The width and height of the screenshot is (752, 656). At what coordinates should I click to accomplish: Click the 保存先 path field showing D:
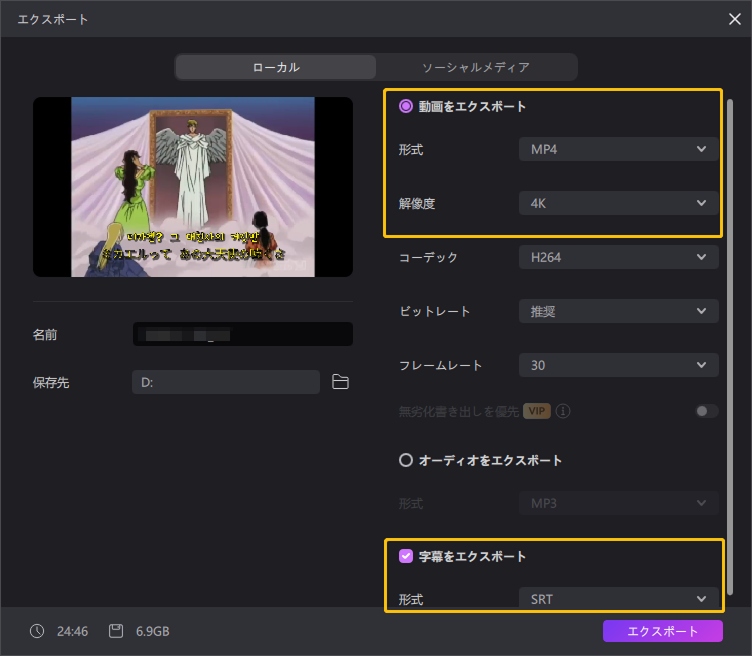[x=226, y=382]
